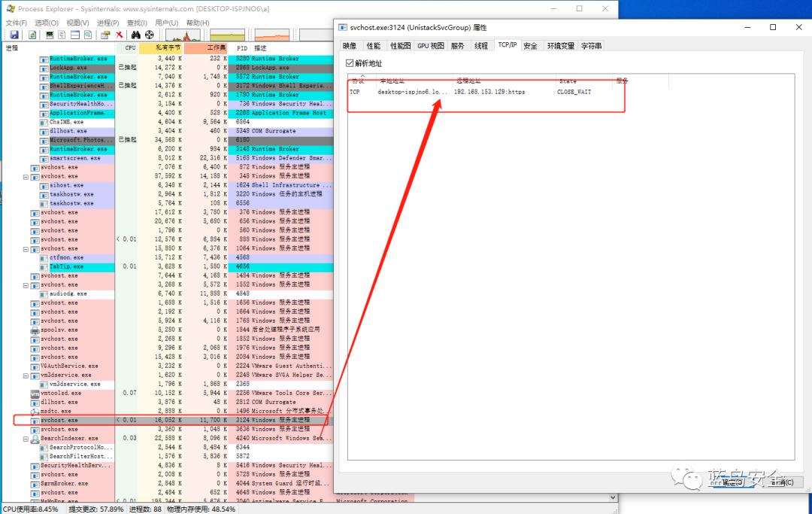The height and width of the screenshot is (514, 812).
Task: Click the DLL/handle view toolbar icon
Action: click(88, 35)
